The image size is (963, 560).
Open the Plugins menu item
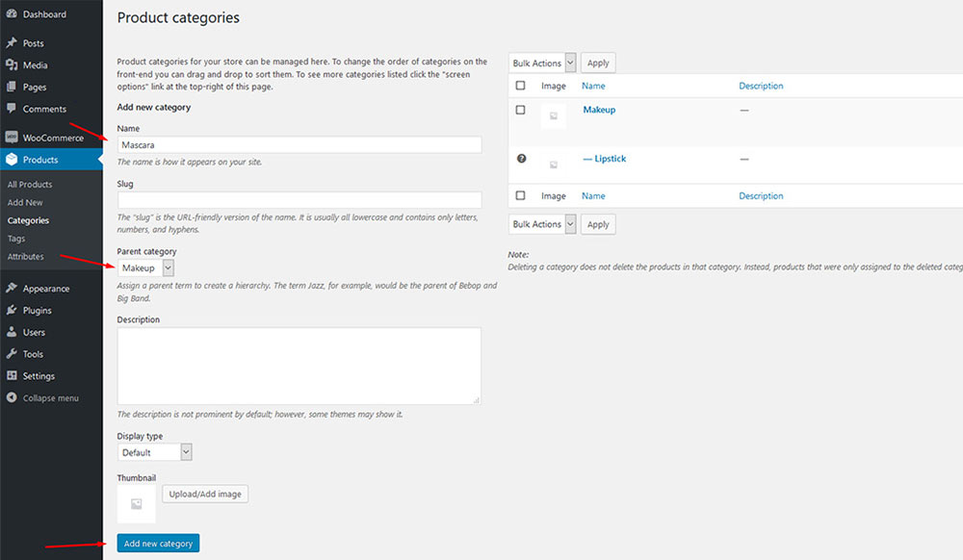(37, 311)
